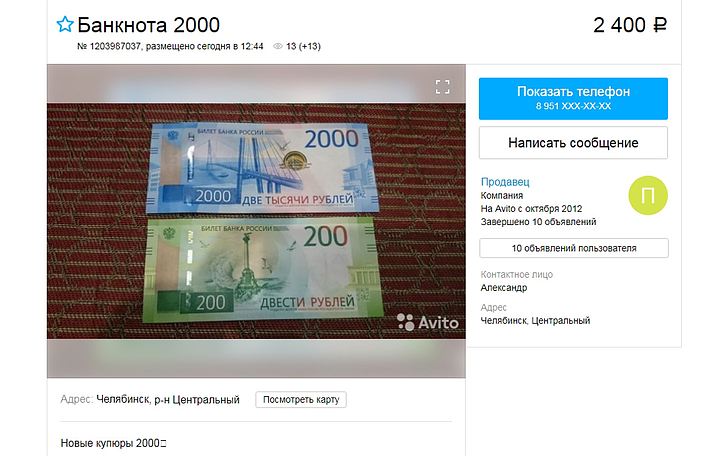Open 10 объявлений пользователя list

coord(574,248)
